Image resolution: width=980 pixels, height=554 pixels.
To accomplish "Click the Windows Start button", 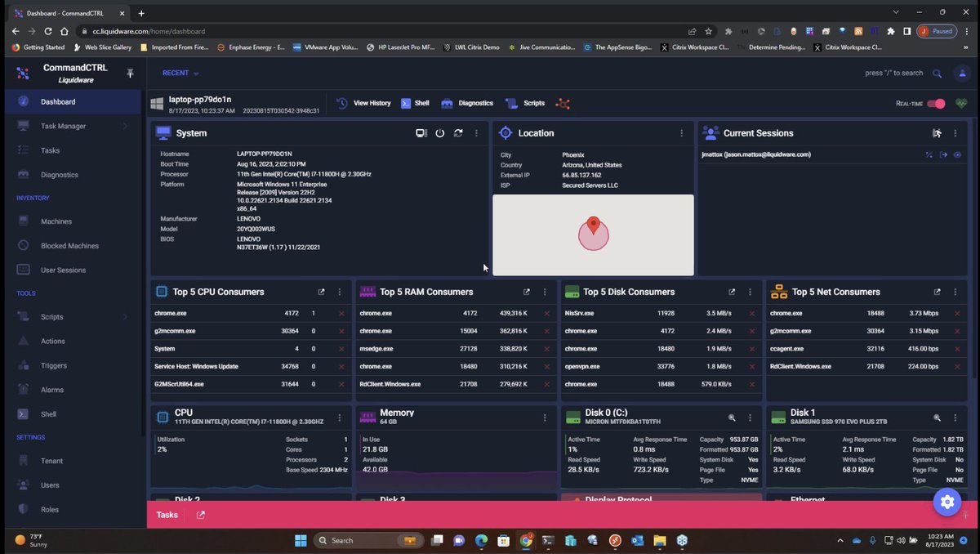I will (301, 540).
